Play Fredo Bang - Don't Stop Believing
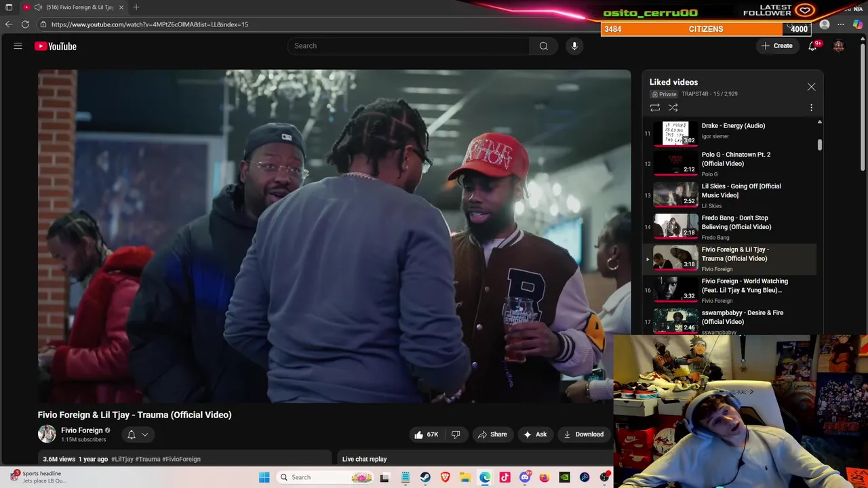 click(x=730, y=227)
